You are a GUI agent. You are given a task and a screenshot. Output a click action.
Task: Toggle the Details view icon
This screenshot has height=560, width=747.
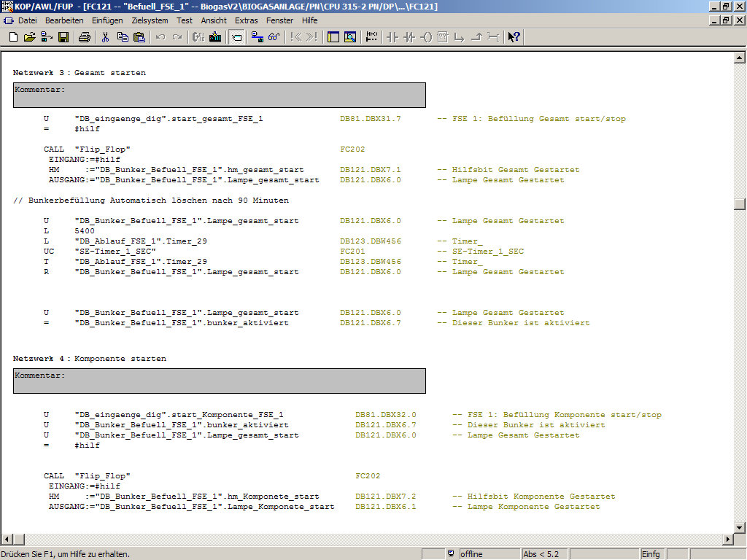click(x=350, y=37)
